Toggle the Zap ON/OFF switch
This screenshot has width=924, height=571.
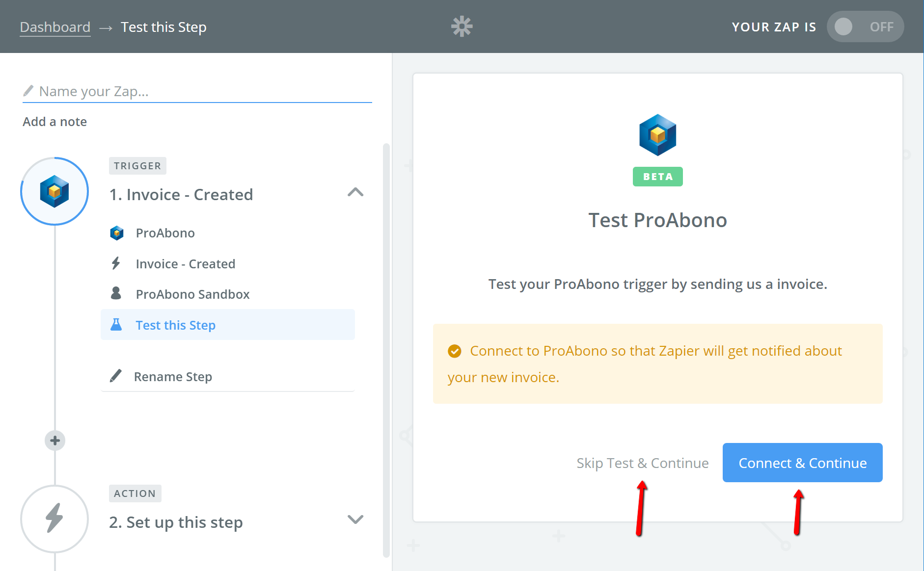865,26
